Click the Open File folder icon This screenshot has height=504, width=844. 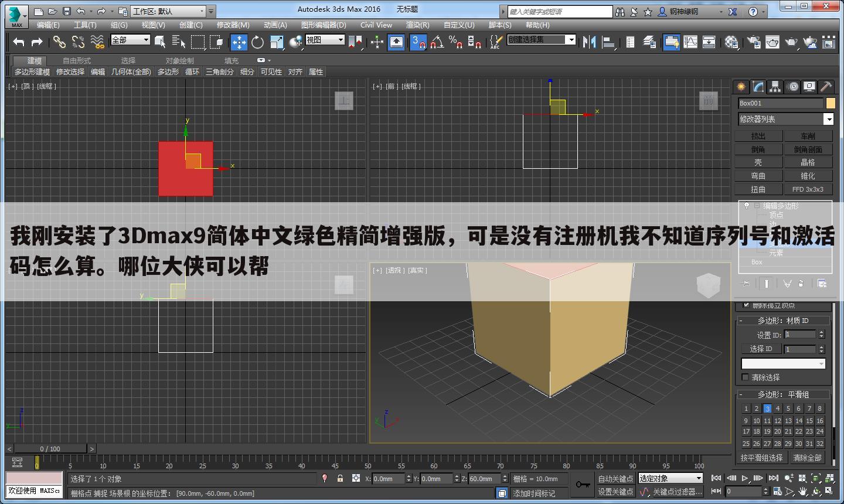click(x=53, y=11)
